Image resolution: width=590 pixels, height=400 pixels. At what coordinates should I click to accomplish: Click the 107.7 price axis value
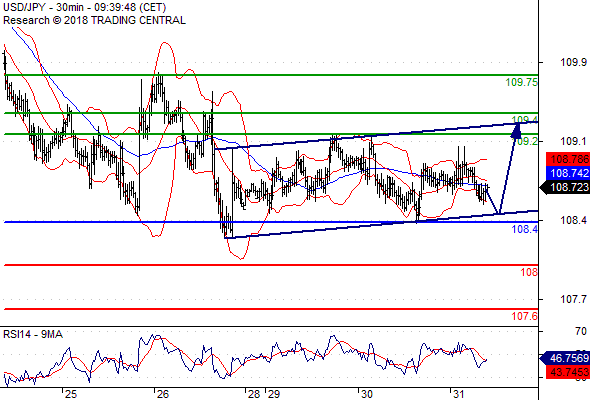573,299
